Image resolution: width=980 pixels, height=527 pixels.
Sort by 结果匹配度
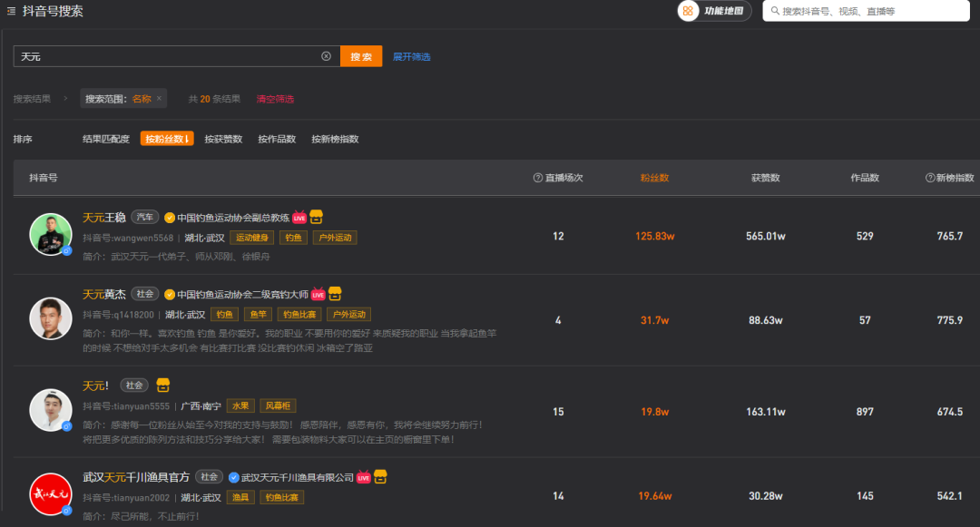pyautogui.click(x=105, y=139)
